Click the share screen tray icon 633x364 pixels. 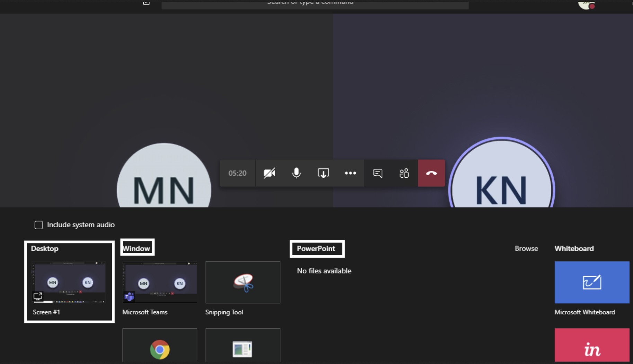click(x=323, y=173)
